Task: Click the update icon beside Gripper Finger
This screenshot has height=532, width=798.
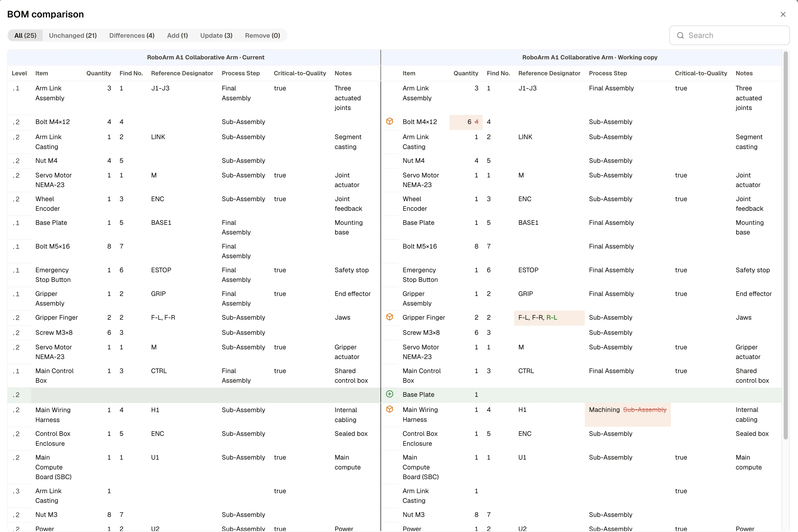Action: coord(389,317)
